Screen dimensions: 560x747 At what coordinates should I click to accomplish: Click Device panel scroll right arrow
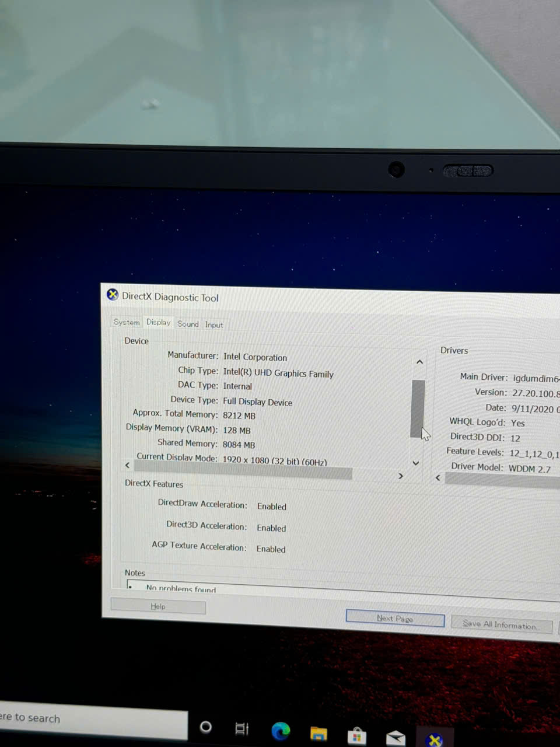pos(401,476)
